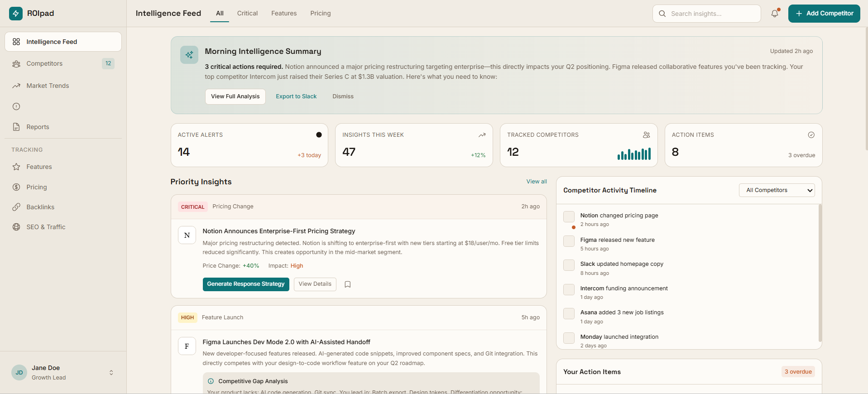Click Generate Response Strategy button
868x394 pixels.
246,284
